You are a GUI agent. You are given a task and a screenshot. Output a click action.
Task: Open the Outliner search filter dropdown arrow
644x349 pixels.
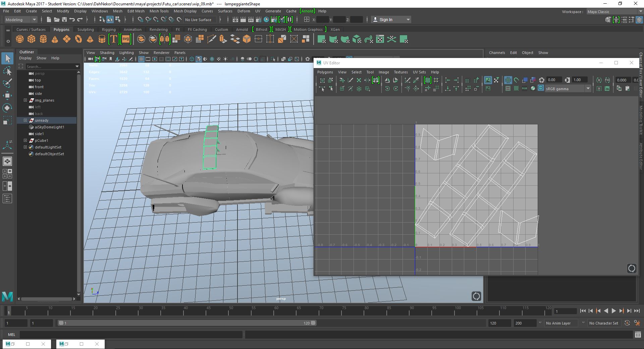pos(77,67)
